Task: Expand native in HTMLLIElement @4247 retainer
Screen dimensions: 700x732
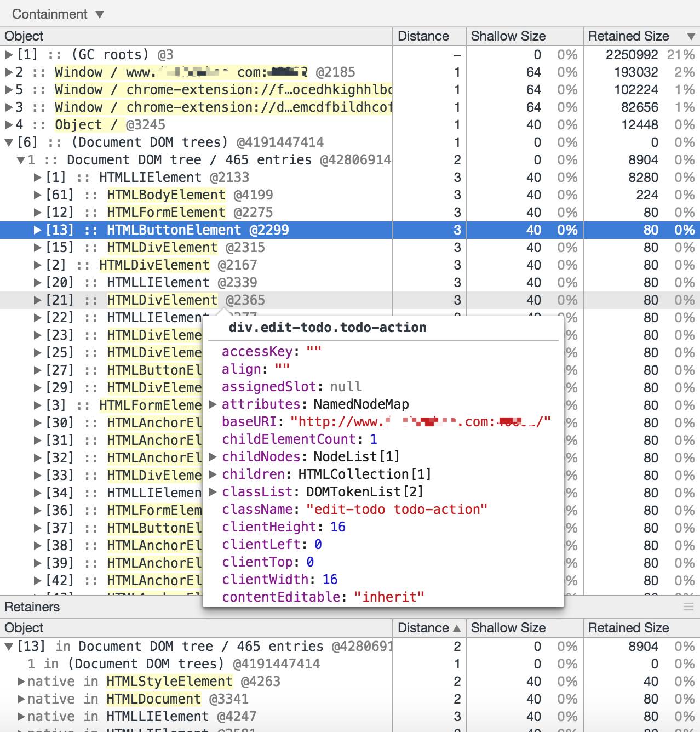Action: point(21,717)
